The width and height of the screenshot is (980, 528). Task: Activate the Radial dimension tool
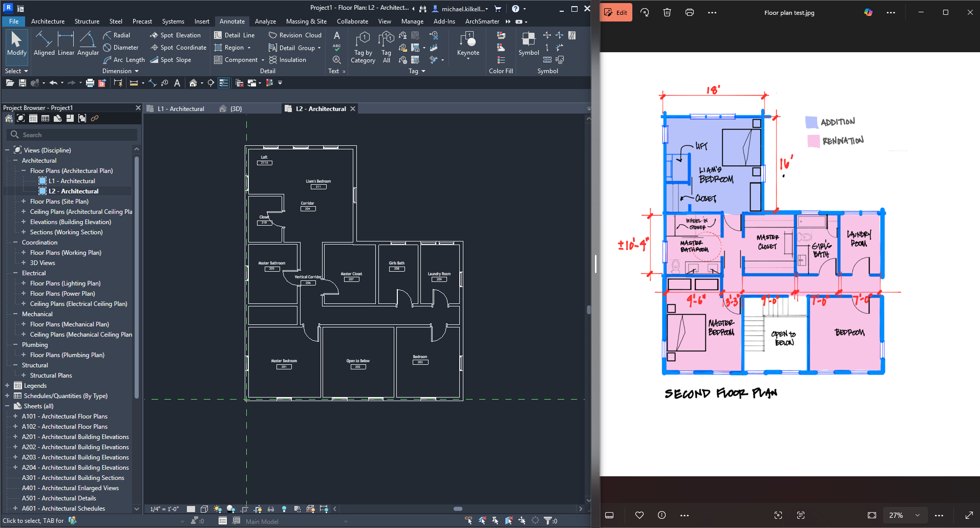click(117, 35)
